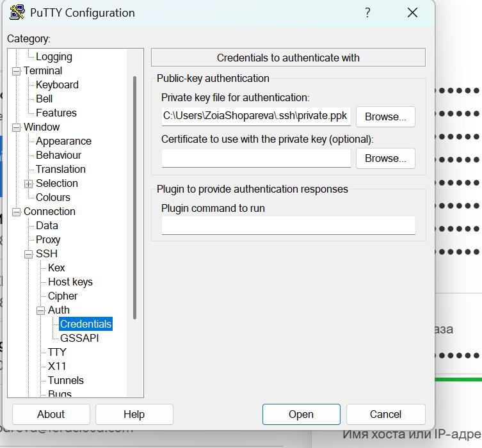The height and width of the screenshot is (448, 482).
Task: Open the Cipher category
Action: click(63, 296)
